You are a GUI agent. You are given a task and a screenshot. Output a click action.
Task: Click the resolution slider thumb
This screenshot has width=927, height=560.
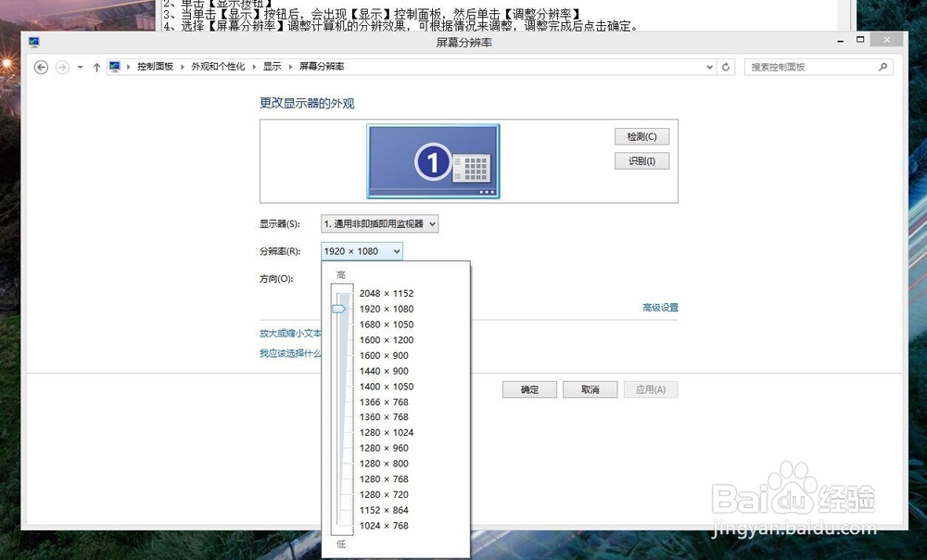[x=338, y=309]
